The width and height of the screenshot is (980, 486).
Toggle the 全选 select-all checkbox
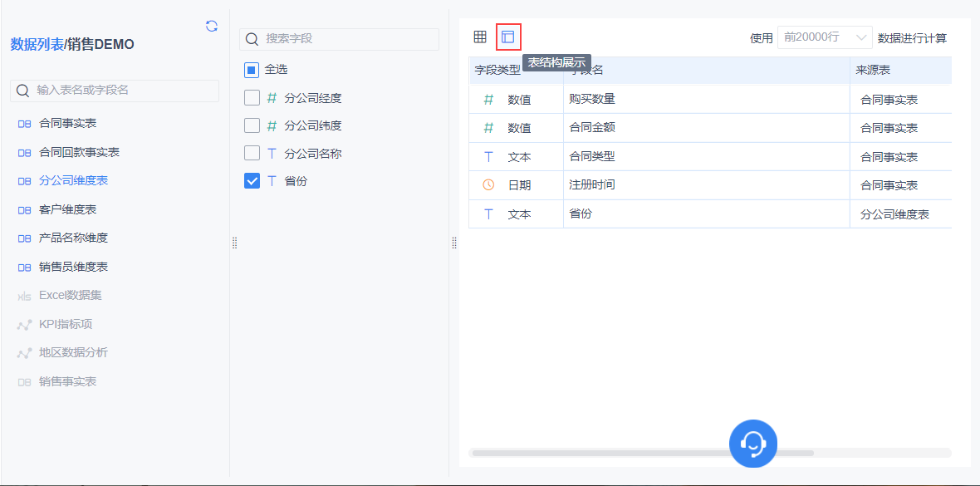click(x=252, y=70)
